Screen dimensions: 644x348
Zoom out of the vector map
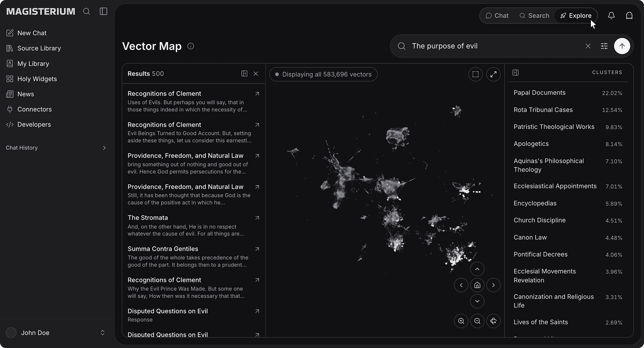tap(477, 321)
